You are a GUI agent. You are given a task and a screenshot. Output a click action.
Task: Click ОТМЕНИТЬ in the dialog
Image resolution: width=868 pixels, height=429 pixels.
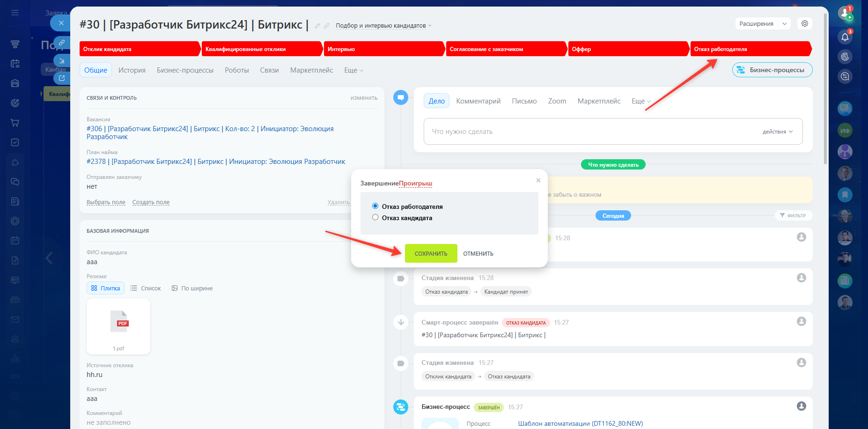point(478,253)
